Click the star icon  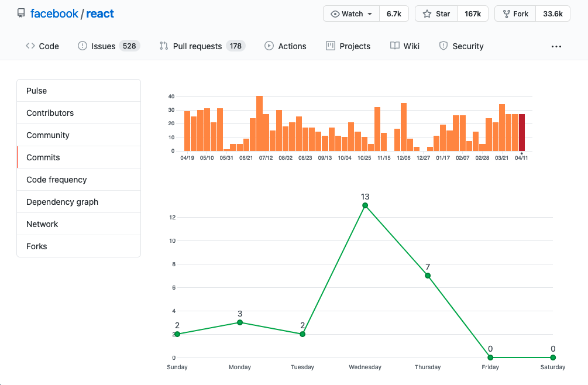click(x=427, y=14)
